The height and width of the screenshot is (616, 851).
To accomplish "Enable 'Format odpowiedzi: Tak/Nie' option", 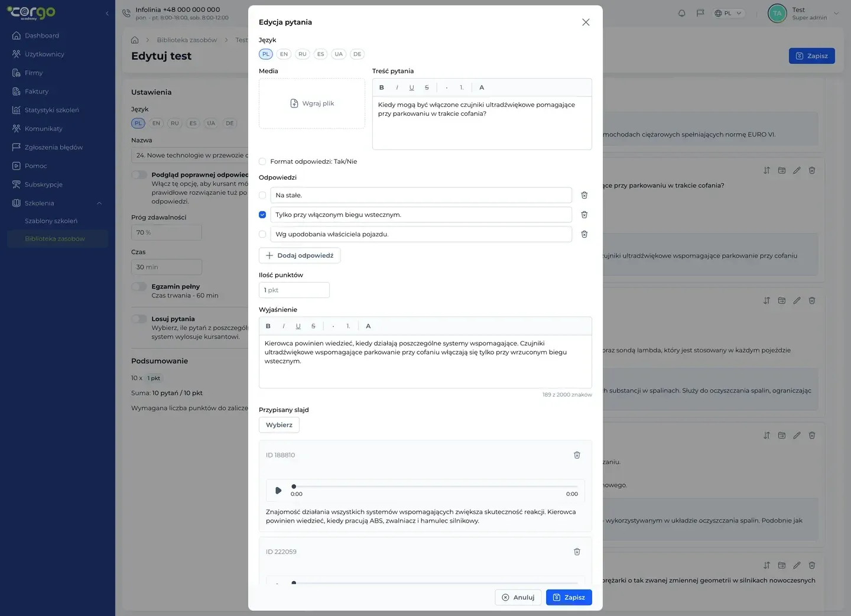I will coord(262,161).
